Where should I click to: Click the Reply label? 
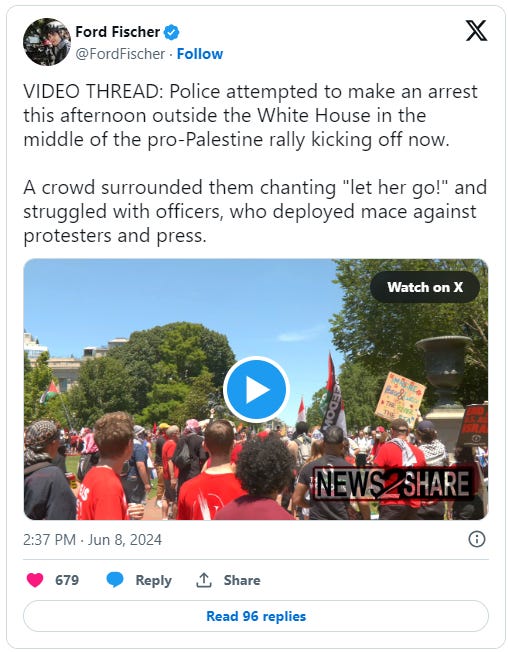tap(153, 580)
